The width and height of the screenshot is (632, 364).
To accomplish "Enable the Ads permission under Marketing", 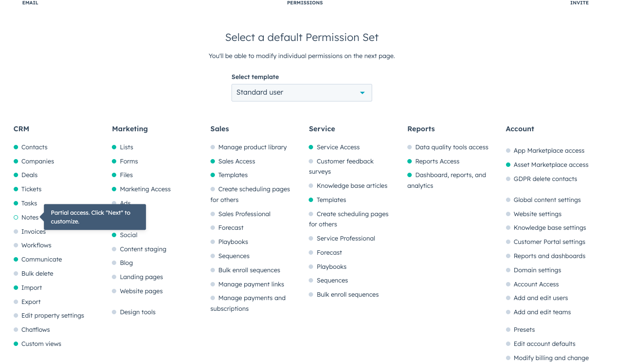I will coord(114,203).
